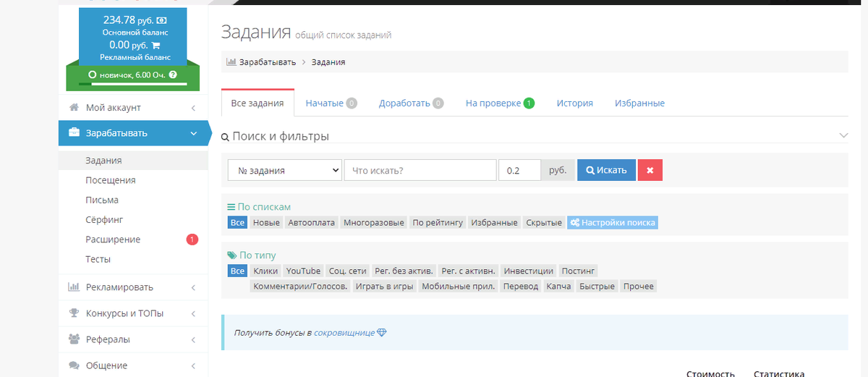Collapse the Поиск и фильтры panel chevron

[843, 135]
